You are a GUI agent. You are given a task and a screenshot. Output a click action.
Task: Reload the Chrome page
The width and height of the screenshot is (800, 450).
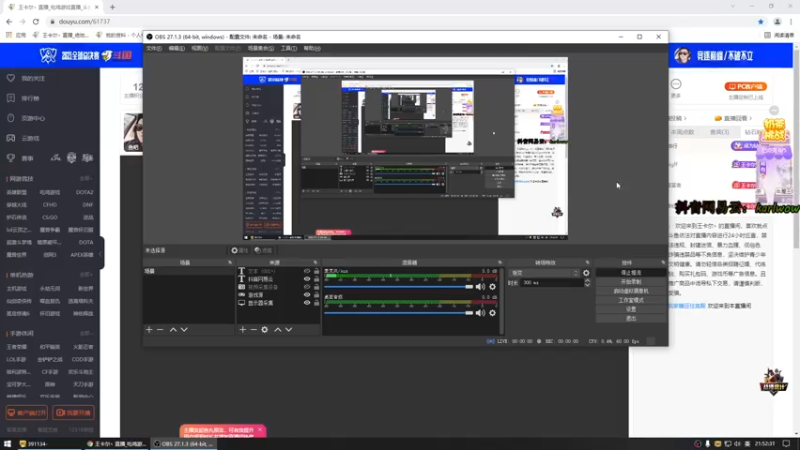pos(36,21)
